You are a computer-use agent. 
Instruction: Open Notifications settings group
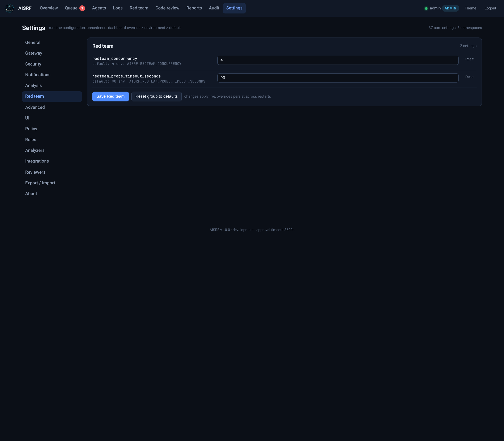pos(52,75)
